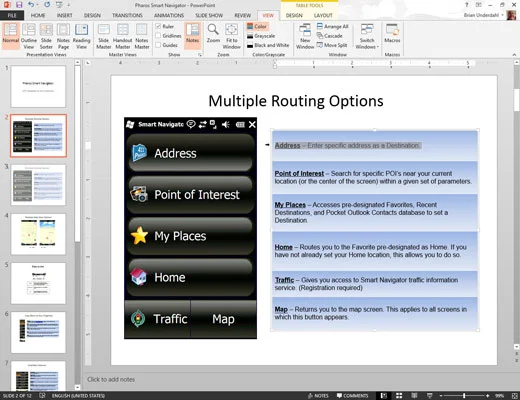Select slide 4 thumbnail
This screenshot has width=520, height=400.
tap(38, 234)
